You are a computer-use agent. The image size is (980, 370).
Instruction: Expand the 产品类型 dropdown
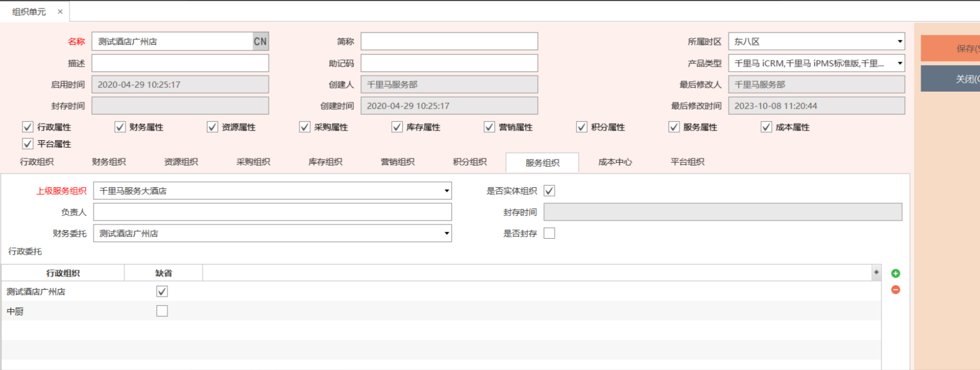899,63
